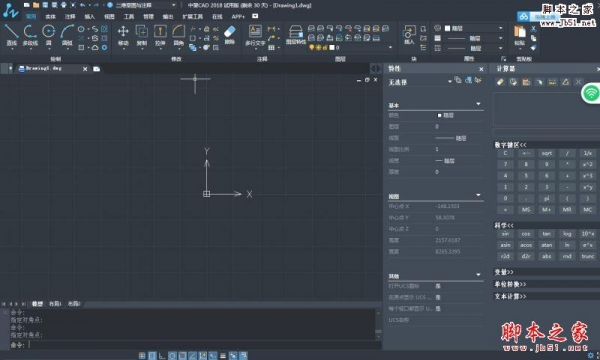The image size is (600, 360).
Task: Open the 注释 ribbon tab
Action: click(70, 16)
